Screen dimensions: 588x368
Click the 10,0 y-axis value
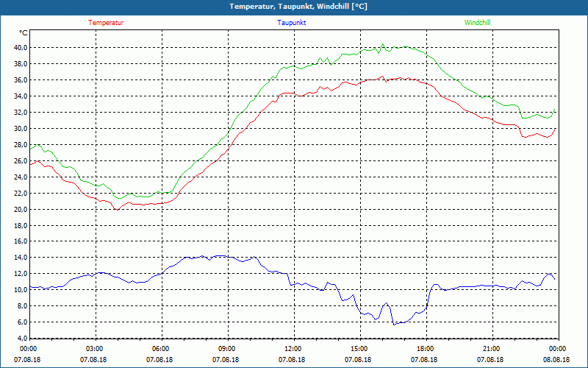click(21, 290)
